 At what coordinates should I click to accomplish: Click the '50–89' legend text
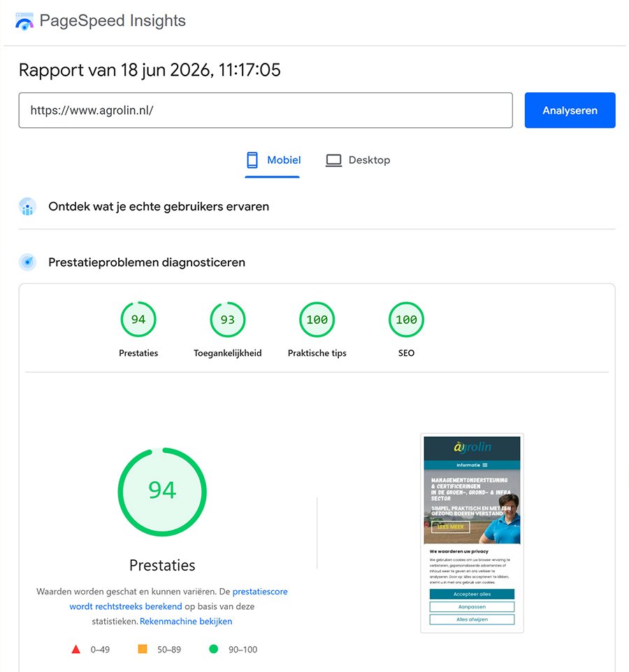pyautogui.click(x=169, y=650)
